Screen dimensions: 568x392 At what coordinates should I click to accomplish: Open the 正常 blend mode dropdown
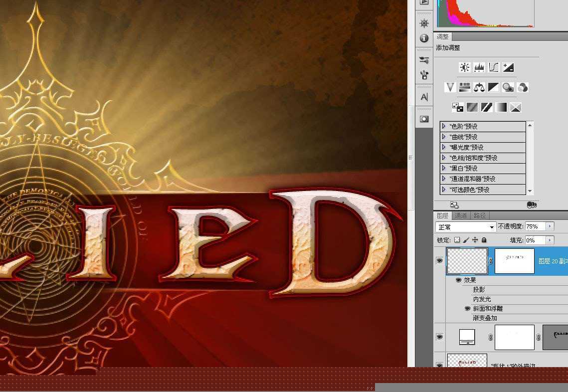[x=465, y=227]
